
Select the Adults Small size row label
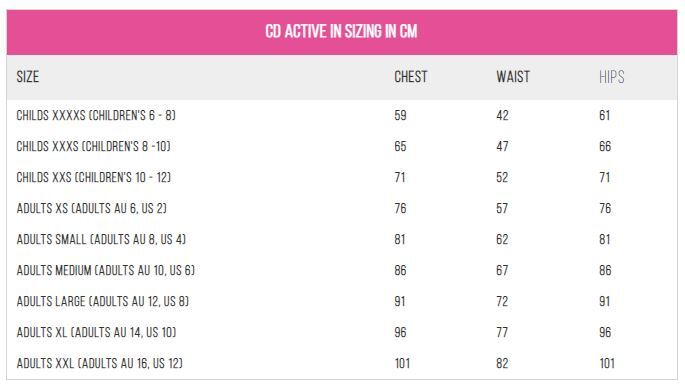(x=101, y=240)
